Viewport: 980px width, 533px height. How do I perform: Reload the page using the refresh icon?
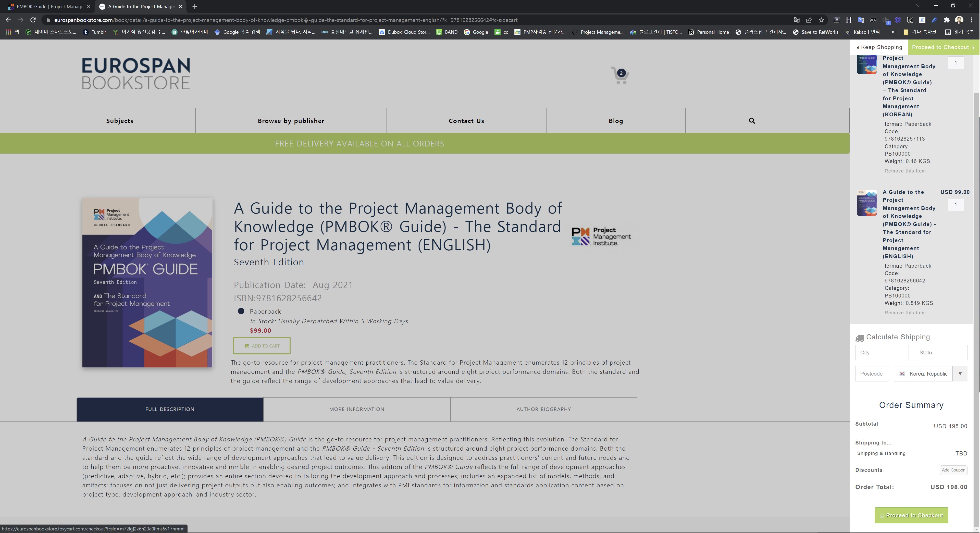[33, 20]
